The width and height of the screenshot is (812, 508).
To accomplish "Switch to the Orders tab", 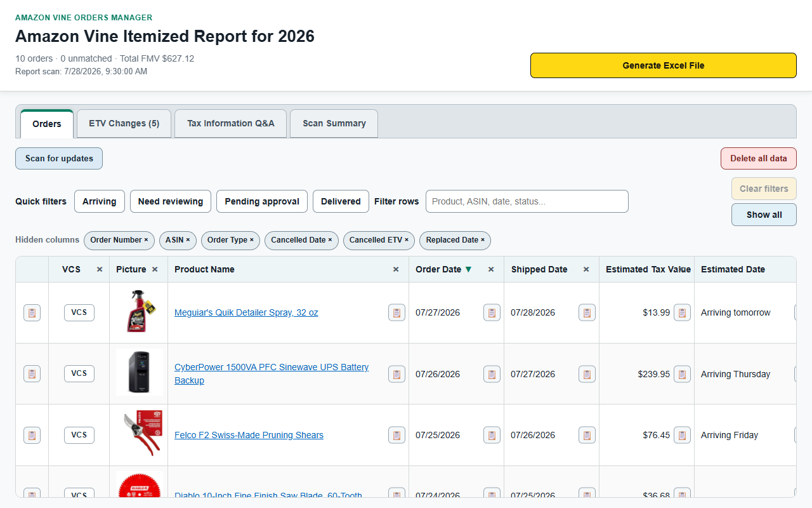I will pos(47,123).
